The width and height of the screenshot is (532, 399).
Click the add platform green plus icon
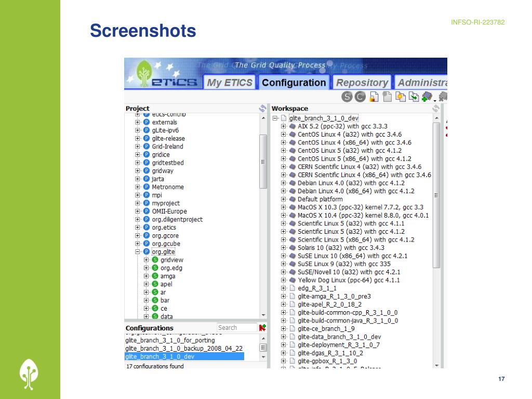(427, 97)
